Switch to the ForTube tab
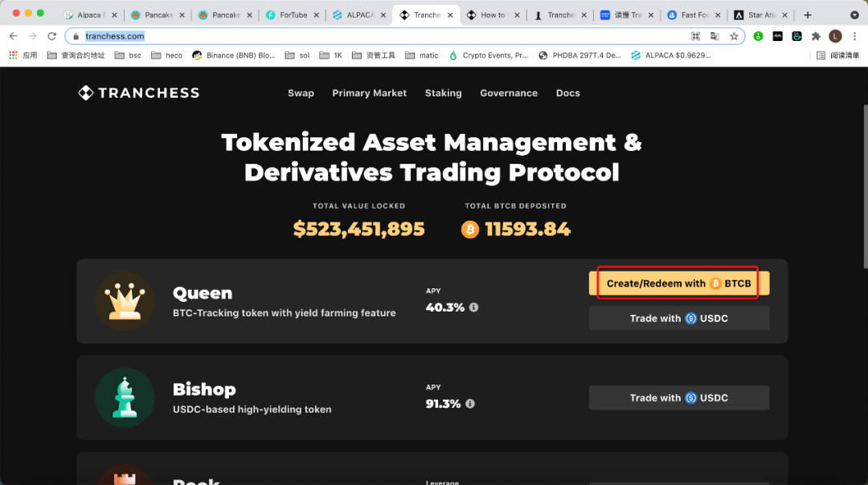 coord(292,15)
